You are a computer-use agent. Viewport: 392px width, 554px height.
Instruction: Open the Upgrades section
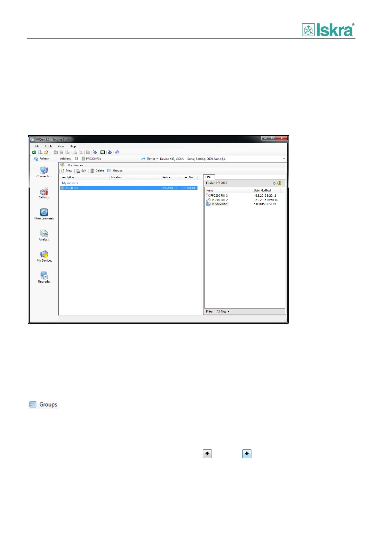click(x=44, y=277)
